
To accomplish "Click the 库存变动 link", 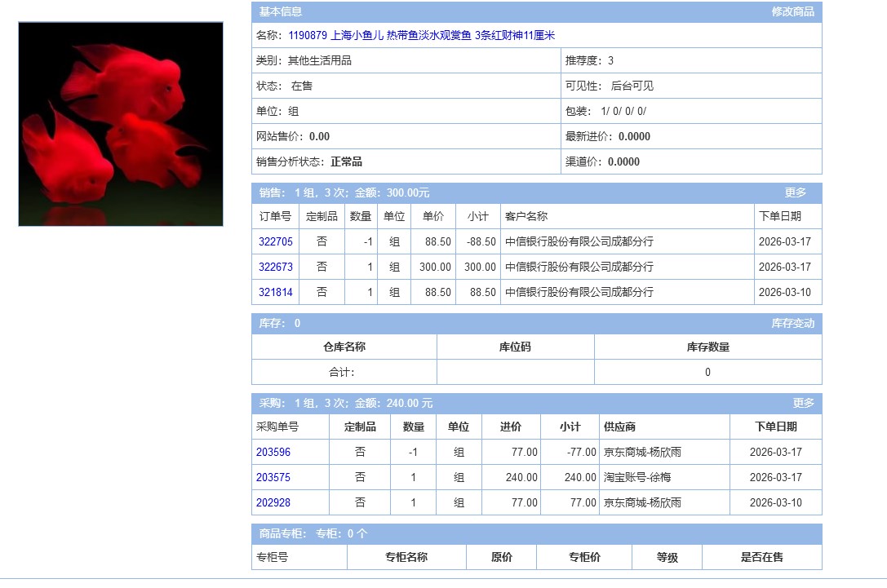I will (792, 324).
